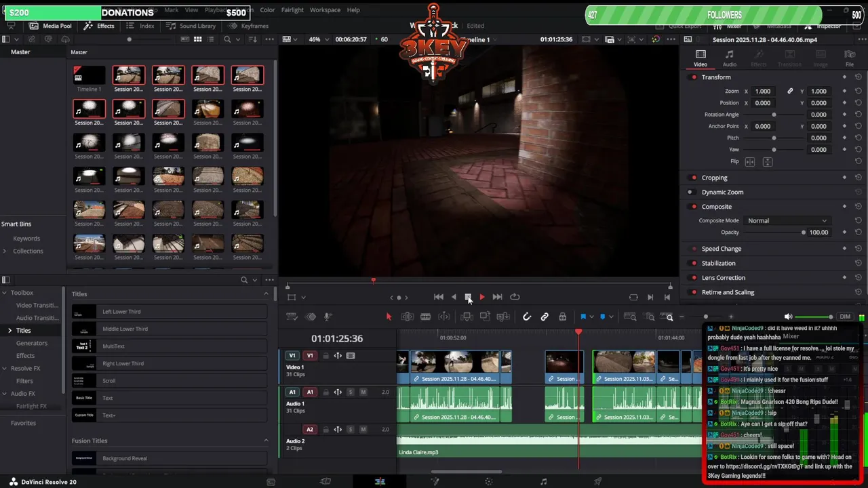868x488 pixels.
Task: Select the Blade Edit Mode tool
Action: coord(425,317)
